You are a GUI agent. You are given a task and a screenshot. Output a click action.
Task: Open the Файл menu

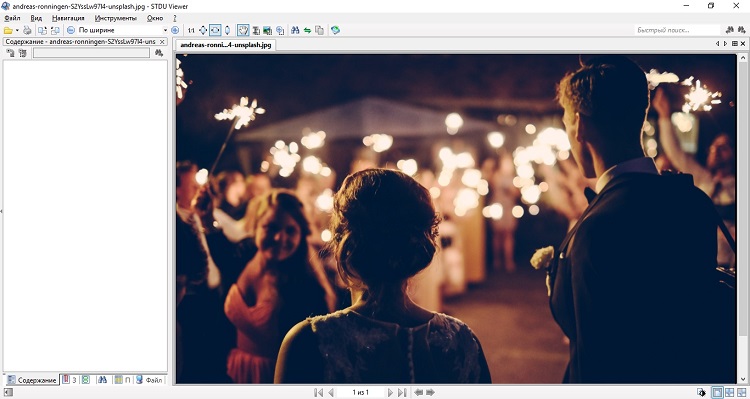pyautogui.click(x=12, y=18)
